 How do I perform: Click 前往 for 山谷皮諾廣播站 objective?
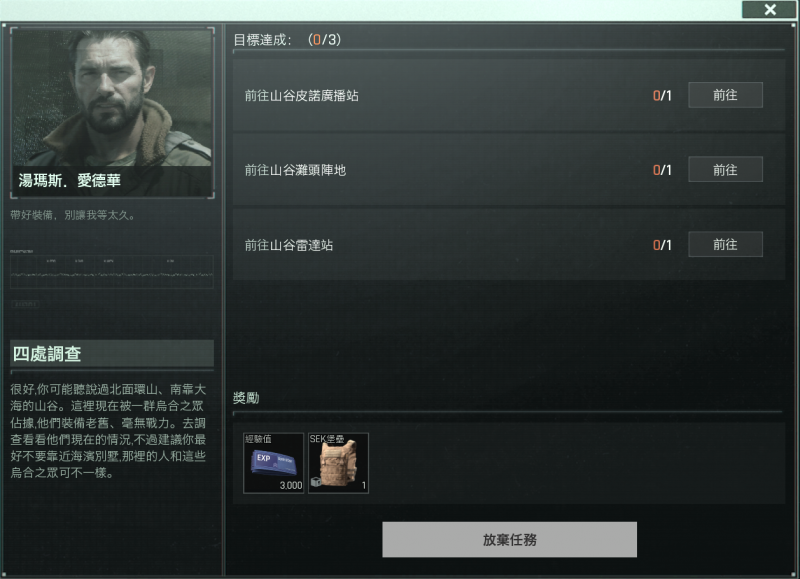tap(725, 95)
